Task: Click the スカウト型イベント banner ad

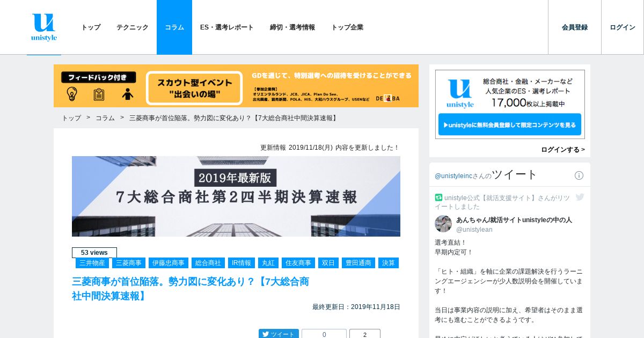Action: [x=236, y=86]
